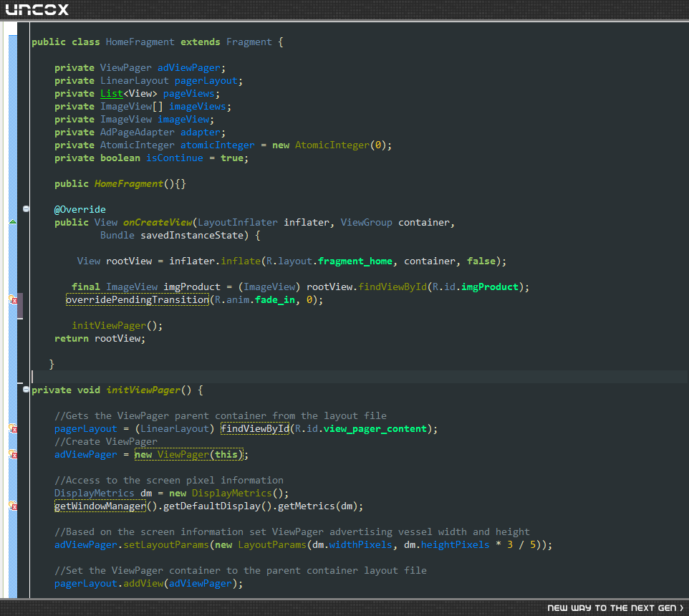This screenshot has height=616, width=689.
Task: Click the 'return rootView;' statement
Action: click(100, 338)
